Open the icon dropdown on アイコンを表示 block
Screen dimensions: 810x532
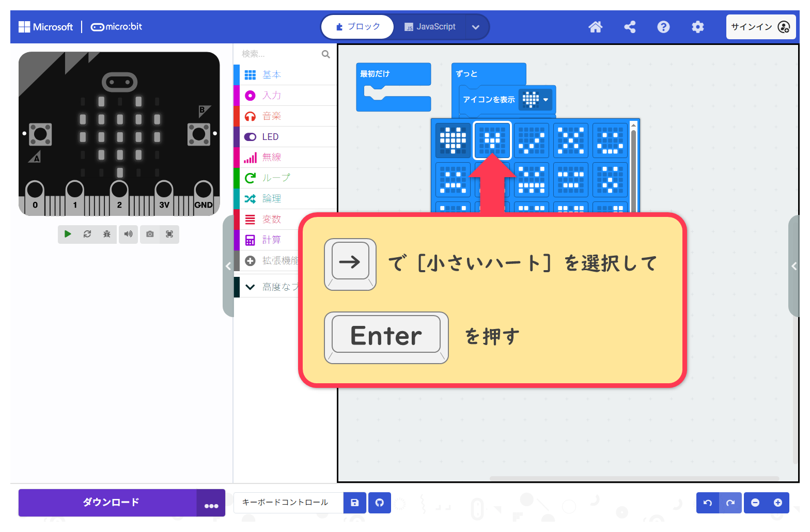pos(536,100)
